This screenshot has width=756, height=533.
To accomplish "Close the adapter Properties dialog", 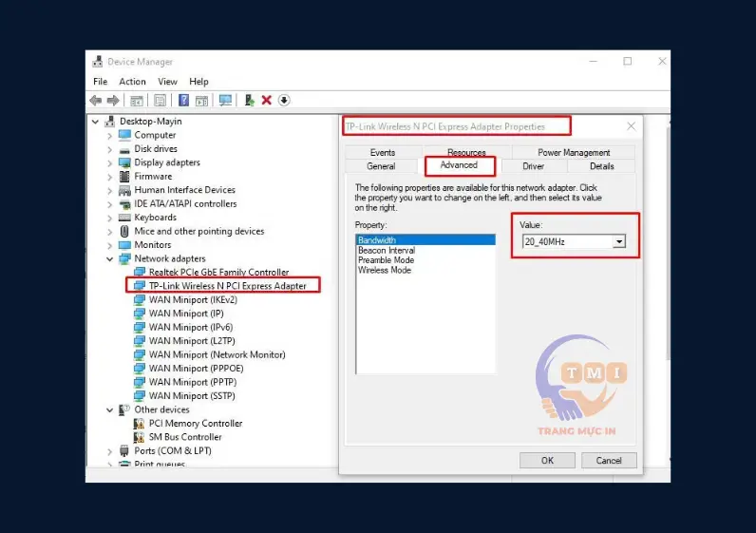I will click(x=631, y=126).
